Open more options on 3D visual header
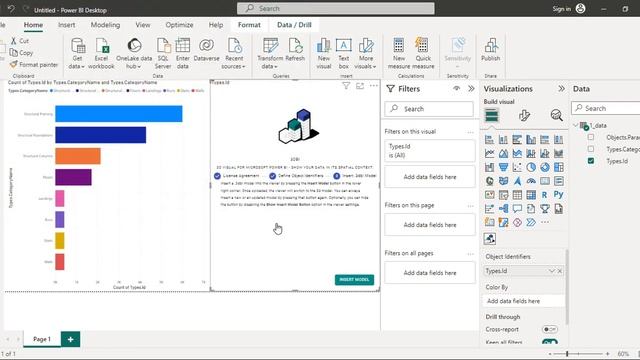Screen dimensions: 640x360 tap(374, 86)
